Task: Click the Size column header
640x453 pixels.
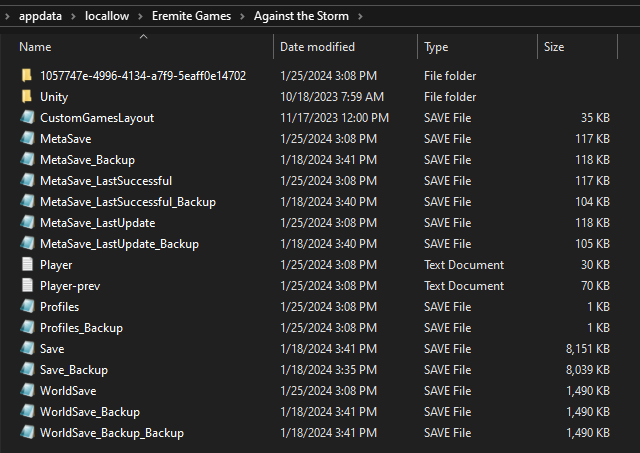Action: point(553,47)
